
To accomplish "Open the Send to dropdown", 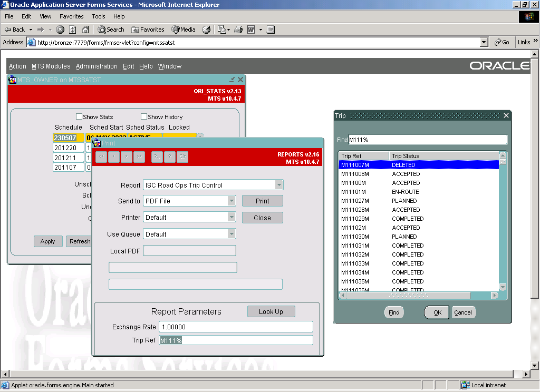I will (232, 201).
